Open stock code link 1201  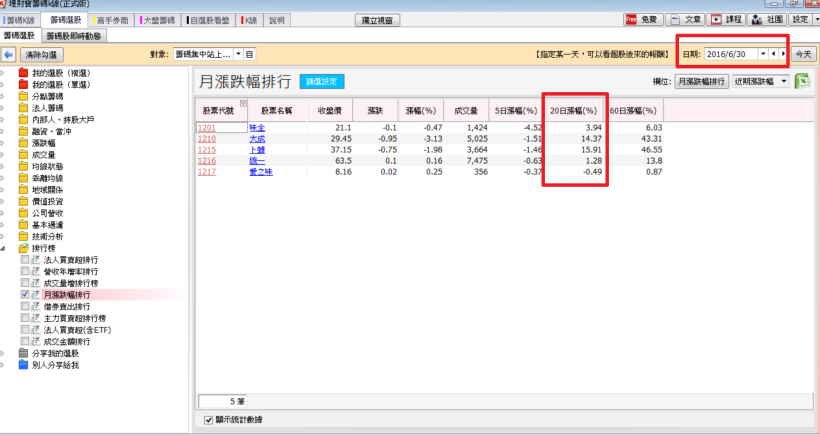pos(207,128)
